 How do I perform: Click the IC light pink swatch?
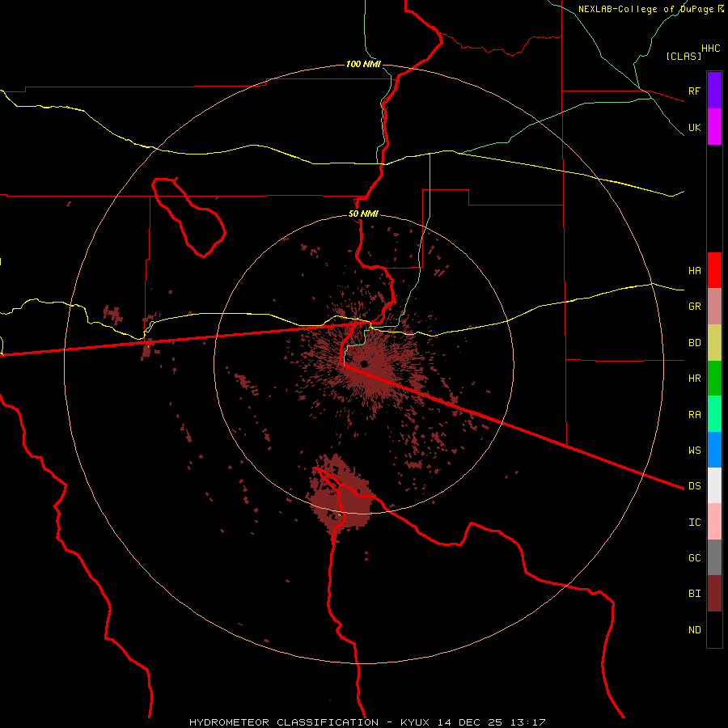tap(714, 522)
